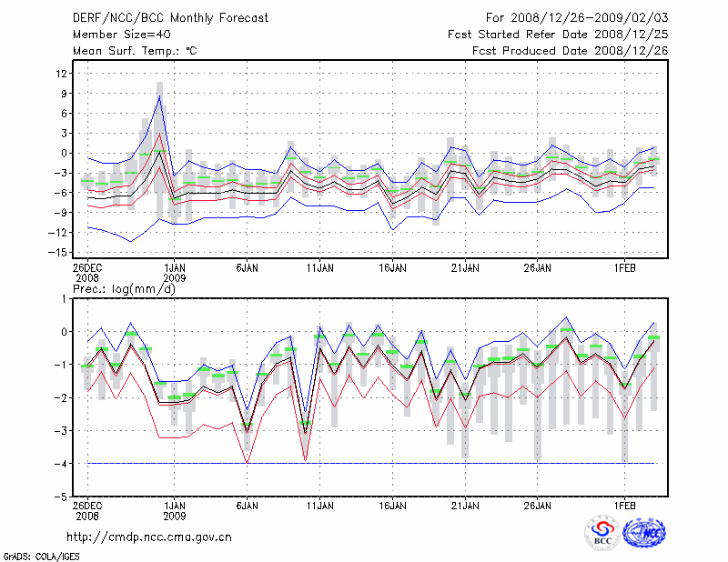
Task: Click the blue line's temperature peak near 31 Dec
Action: (160, 95)
